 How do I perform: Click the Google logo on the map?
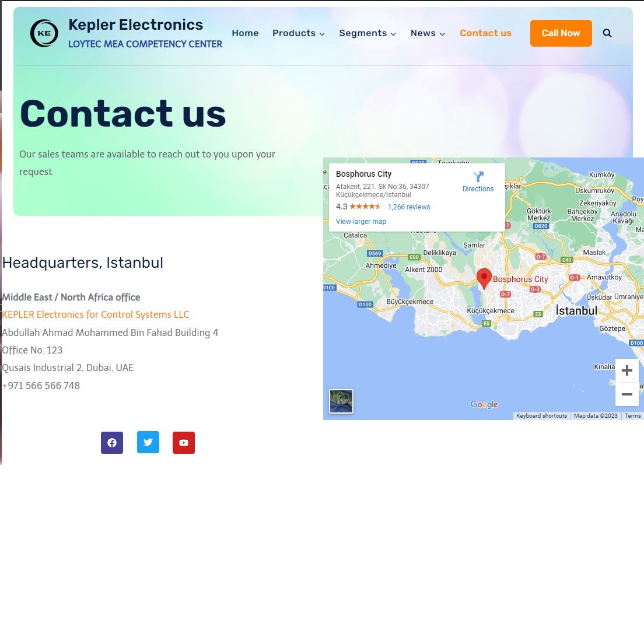pyautogui.click(x=484, y=404)
